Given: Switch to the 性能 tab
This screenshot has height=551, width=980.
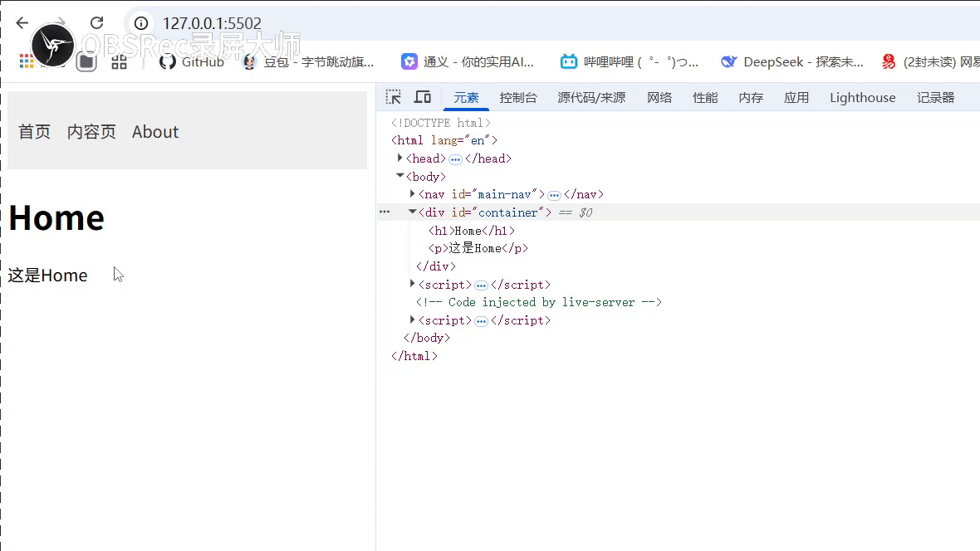Looking at the screenshot, I should coord(705,97).
